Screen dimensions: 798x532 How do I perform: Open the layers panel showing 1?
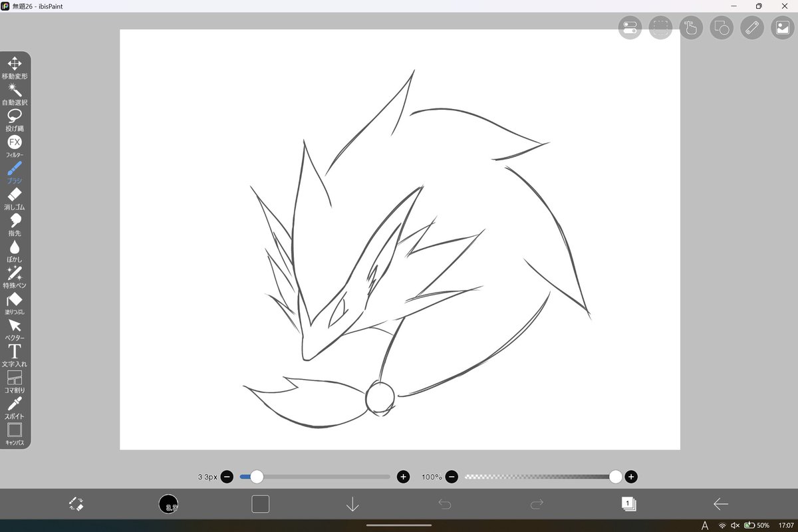click(628, 504)
